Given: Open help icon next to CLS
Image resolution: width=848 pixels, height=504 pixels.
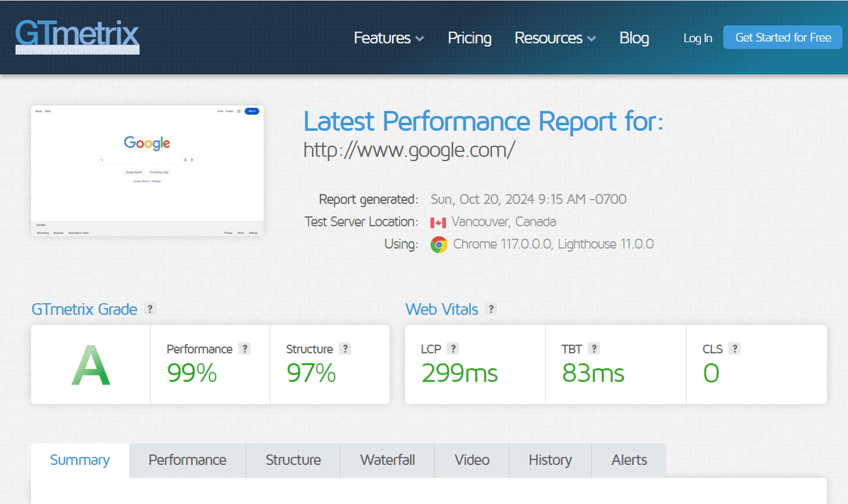Looking at the screenshot, I should tap(735, 348).
